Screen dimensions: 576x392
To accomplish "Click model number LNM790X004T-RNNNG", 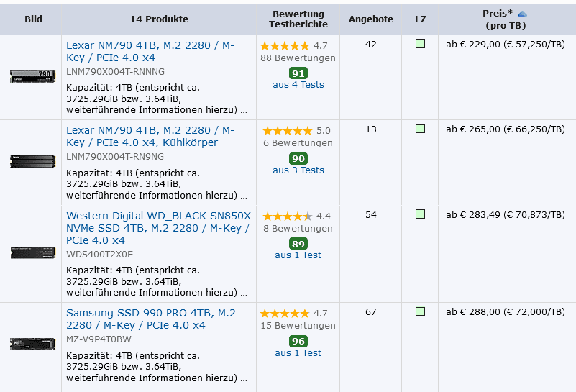I will tap(115, 72).
